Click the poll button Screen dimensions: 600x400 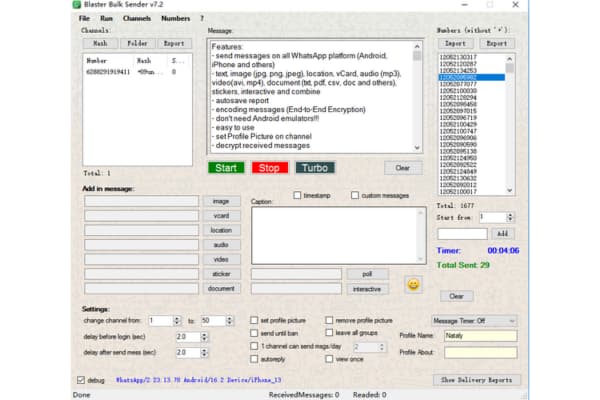tap(366, 273)
